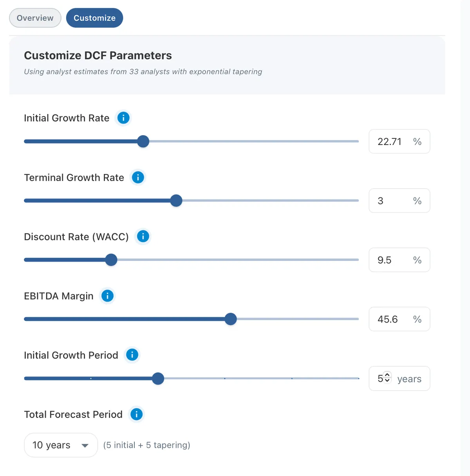The height and width of the screenshot is (476, 470).
Task: Switch to the Overview tab
Action: (x=35, y=18)
